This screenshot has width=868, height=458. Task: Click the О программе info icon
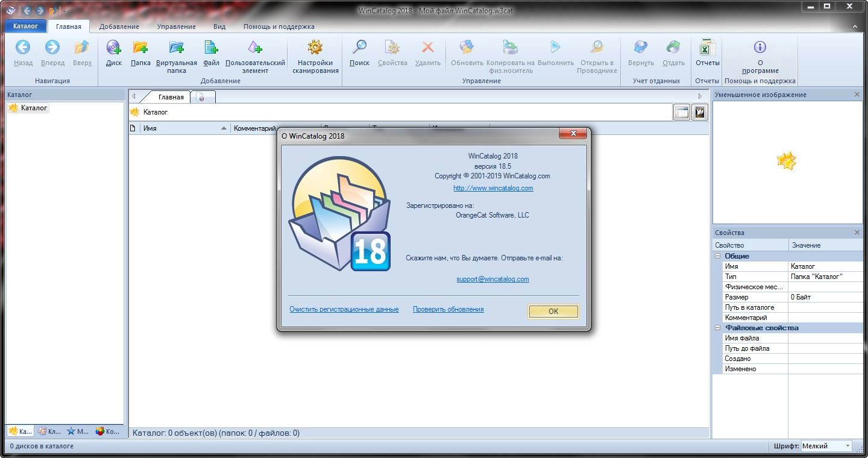pyautogui.click(x=760, y=47)
